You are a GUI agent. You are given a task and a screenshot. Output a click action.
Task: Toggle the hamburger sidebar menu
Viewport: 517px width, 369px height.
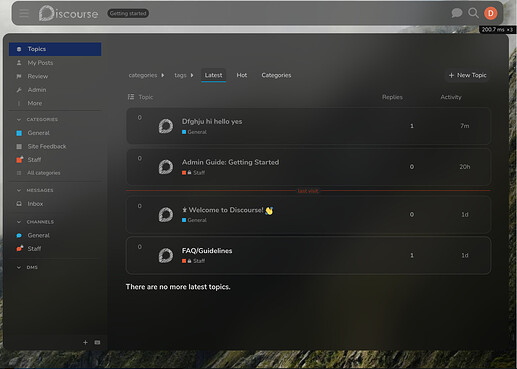[x=24, y=13]
